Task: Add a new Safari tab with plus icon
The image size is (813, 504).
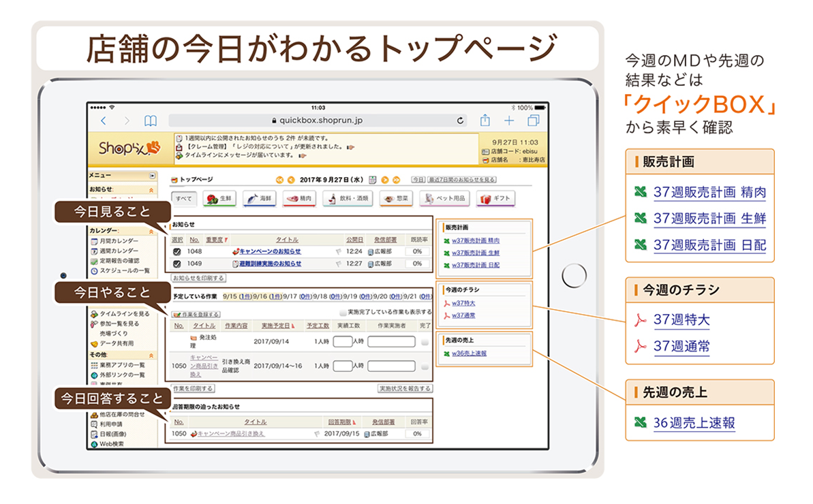Action: click(509, 121)
